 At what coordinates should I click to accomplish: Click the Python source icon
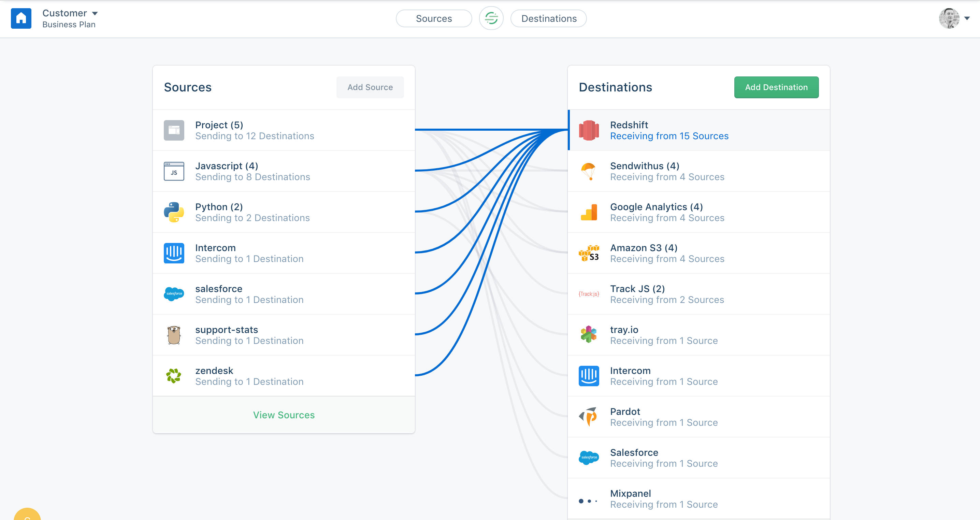coord(174,212)
